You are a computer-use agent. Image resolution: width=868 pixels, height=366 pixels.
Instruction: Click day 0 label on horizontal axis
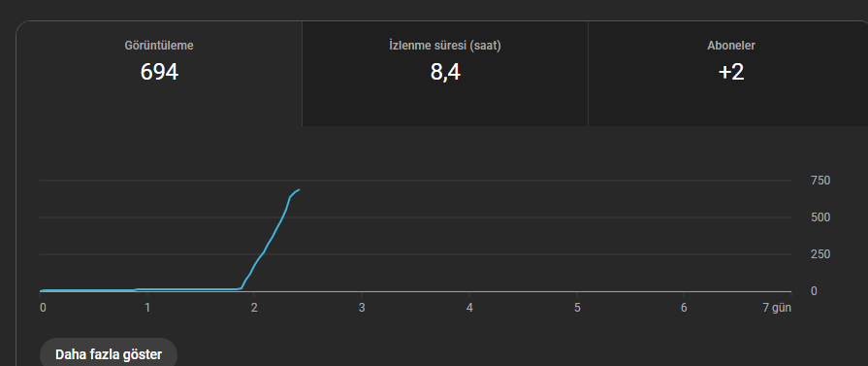(x=43, y=308)
